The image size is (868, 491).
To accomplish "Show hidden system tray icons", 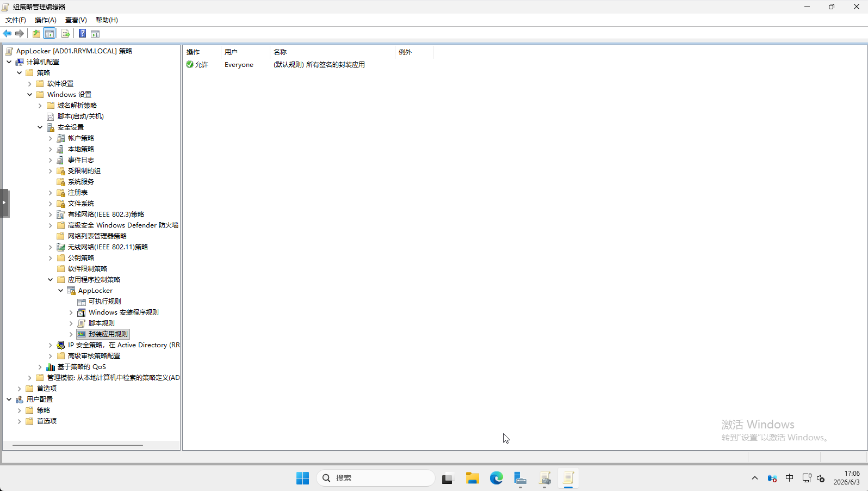I will [754, 478].
